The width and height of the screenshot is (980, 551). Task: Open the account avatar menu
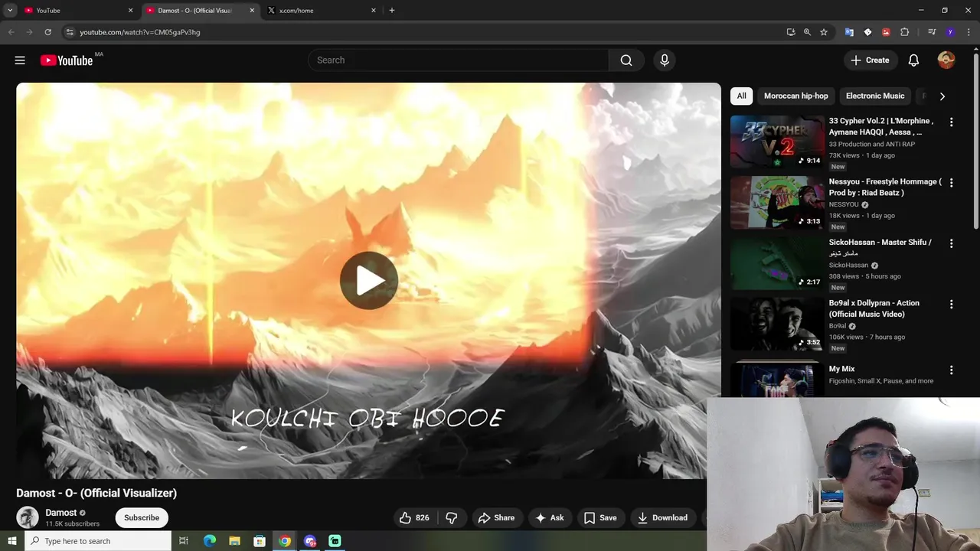(x=946, y=60)
